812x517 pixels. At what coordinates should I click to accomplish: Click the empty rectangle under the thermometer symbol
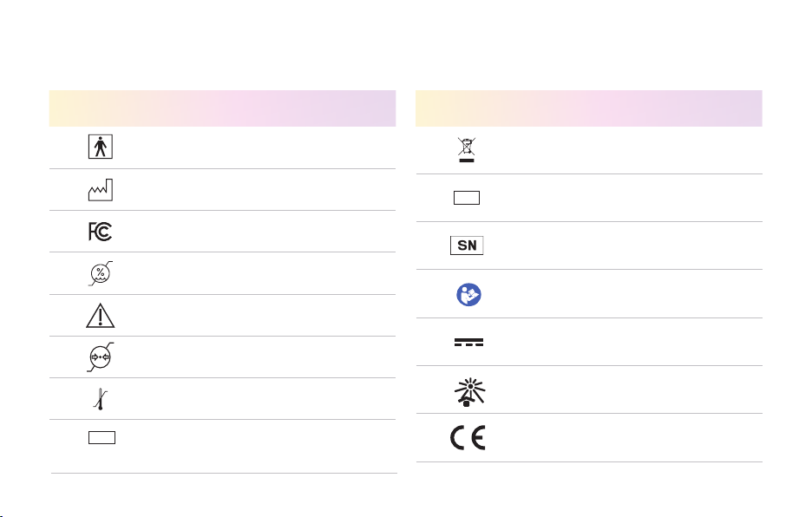tap(102, 438)
